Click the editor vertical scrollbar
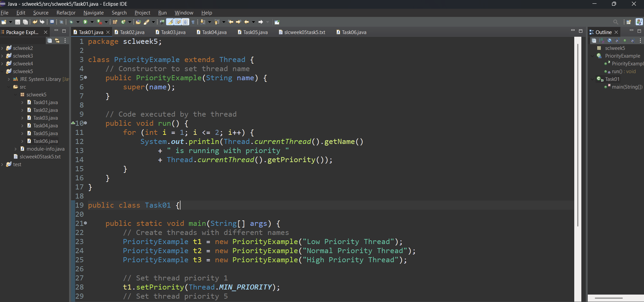 578,135
